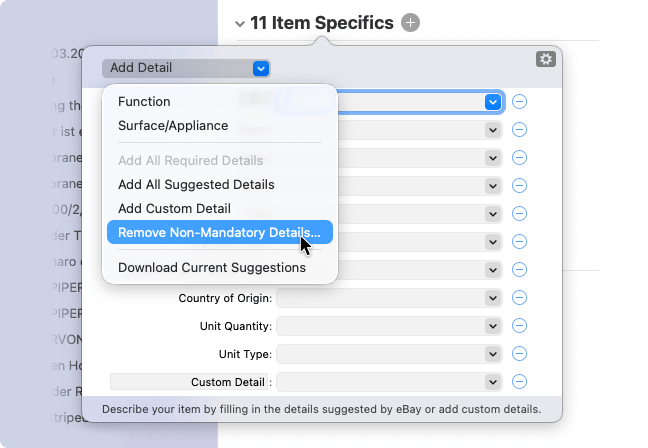Image resolution: width=648 pixels, height=448 pixels.
Task: Open the gear settings icon in popover
Action: pyautogui.click(x=545, y=59)
